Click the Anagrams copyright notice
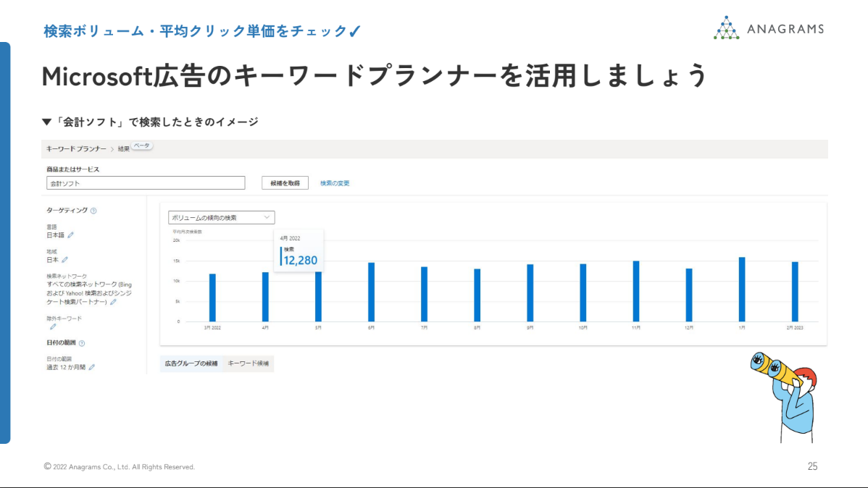This screenshot has height=488, width=868. (x=120, y=467)
